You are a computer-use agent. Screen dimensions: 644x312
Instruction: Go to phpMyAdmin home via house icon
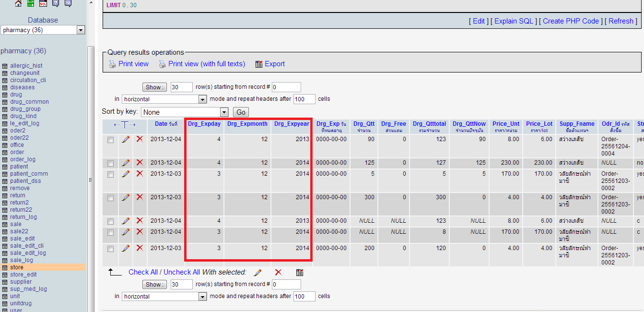18,3
